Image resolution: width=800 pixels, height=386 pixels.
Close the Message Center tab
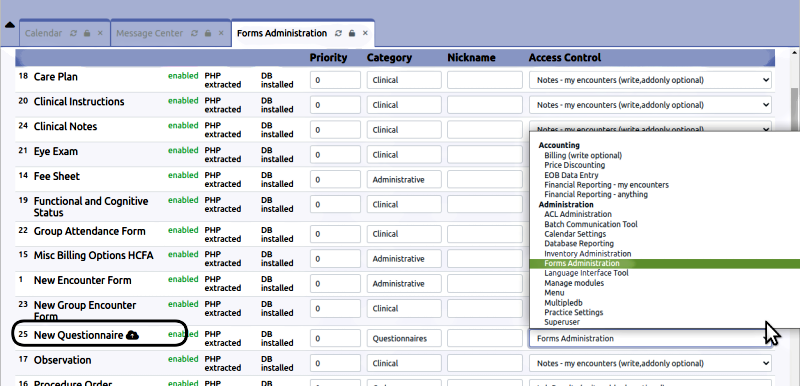(x=221, y=33)
